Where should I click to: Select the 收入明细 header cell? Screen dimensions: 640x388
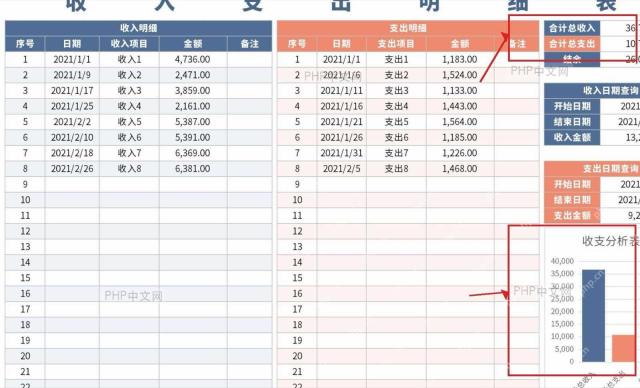138,28
